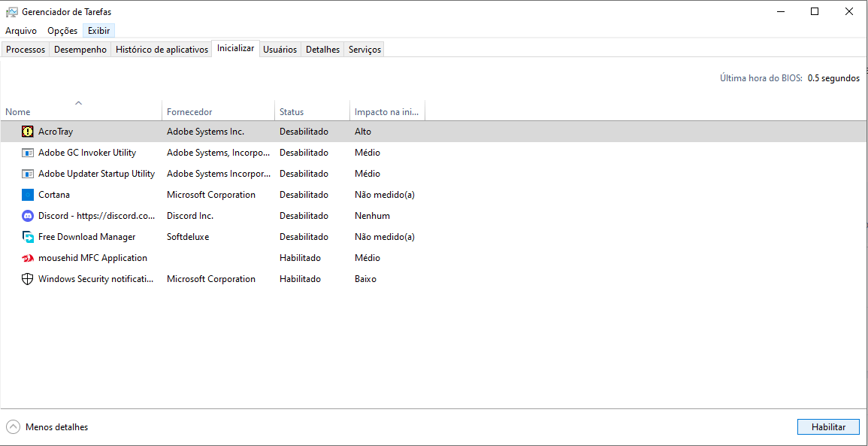The image size is (868, 446).
Task: Click the Windows Security shield icon
Action: [28, 279]
